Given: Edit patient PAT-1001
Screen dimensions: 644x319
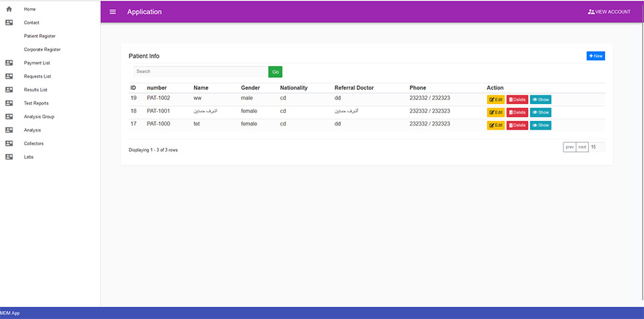Looking at the screenshot, I should [x=496, y=112].
